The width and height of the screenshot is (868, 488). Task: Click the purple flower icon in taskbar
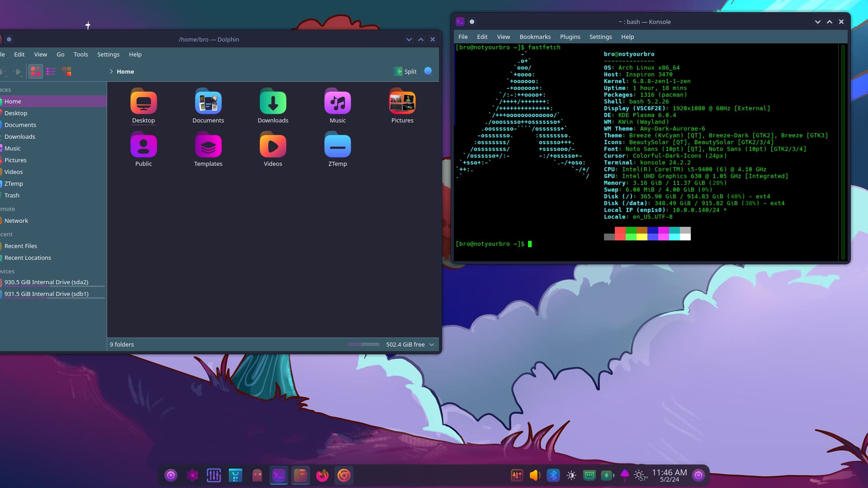tap(192, 475)
